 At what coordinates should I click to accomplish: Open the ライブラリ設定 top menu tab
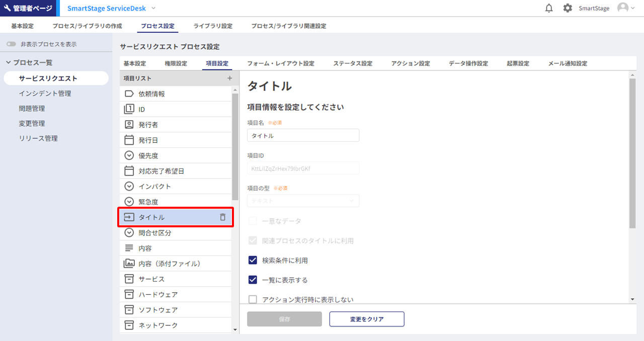(x=213, y=26)
